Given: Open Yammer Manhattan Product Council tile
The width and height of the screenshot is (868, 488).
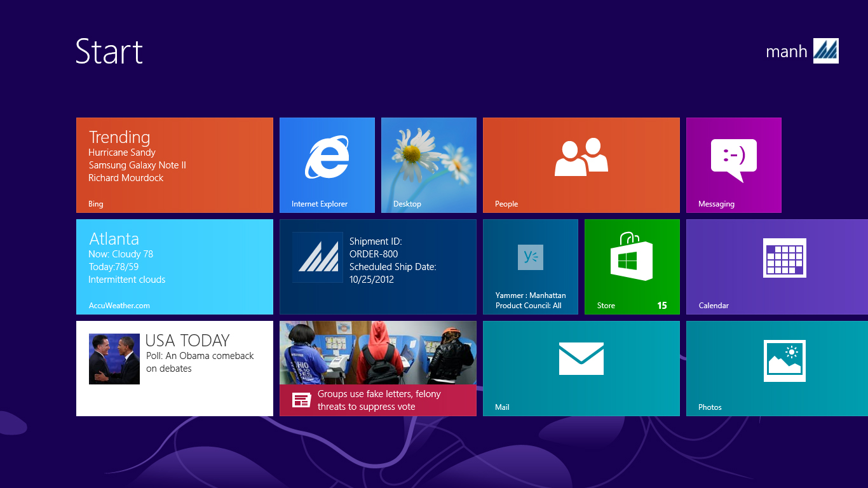Looking at the screenshot, I should click(530, 266).
